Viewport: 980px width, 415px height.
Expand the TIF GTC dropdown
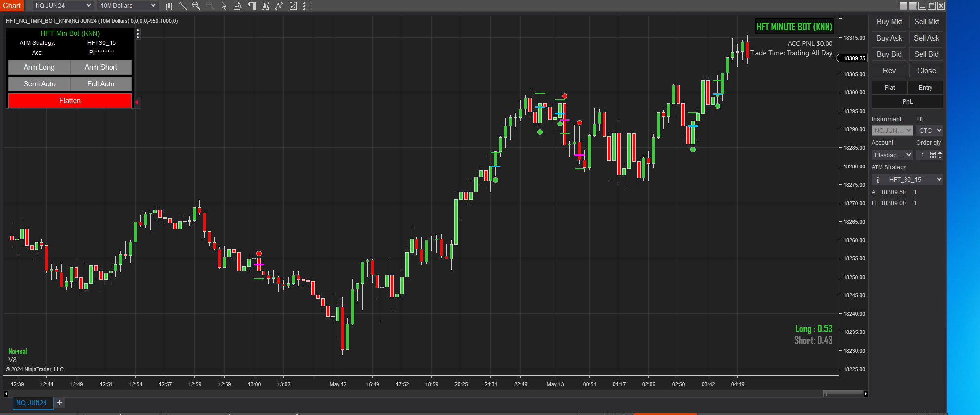pyautogui.click(x=930, y=130)
